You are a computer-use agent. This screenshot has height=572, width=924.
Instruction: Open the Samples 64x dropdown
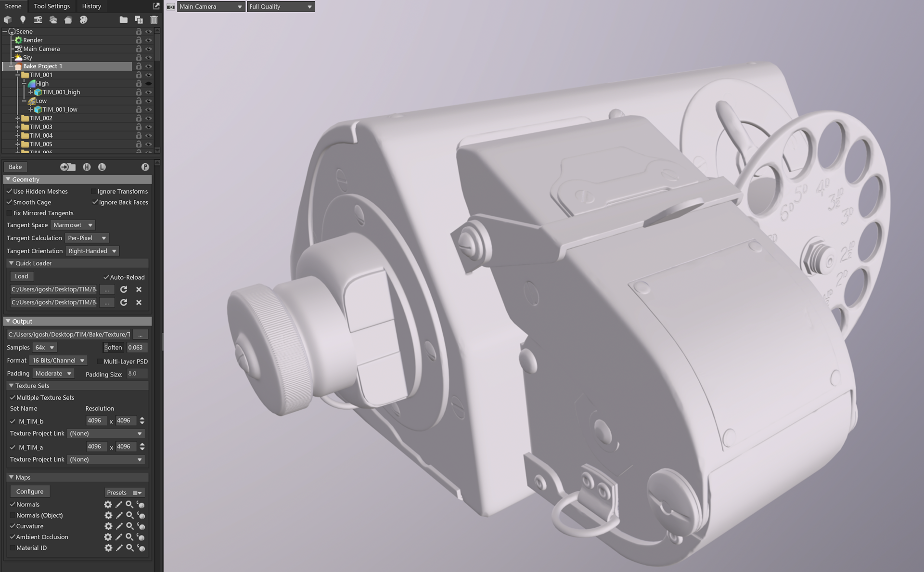pos(45,347)
